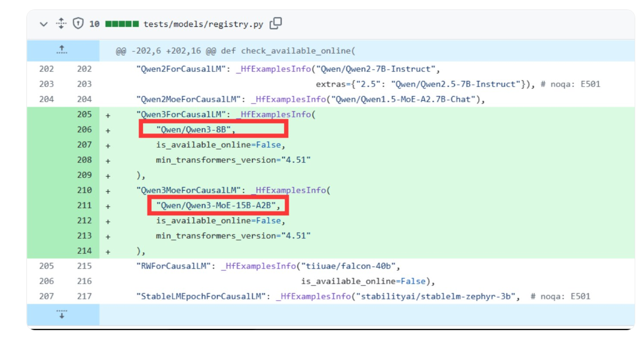Click "Qwen/Qwen3-MoE-15B-A2B" string on line 211
644x340 pixels.
(216, 205)
